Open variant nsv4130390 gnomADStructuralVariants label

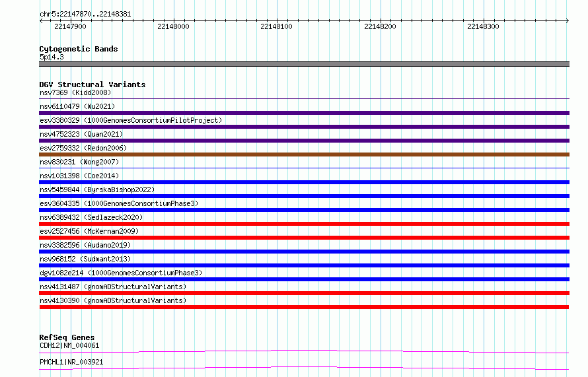coord(113,300)
